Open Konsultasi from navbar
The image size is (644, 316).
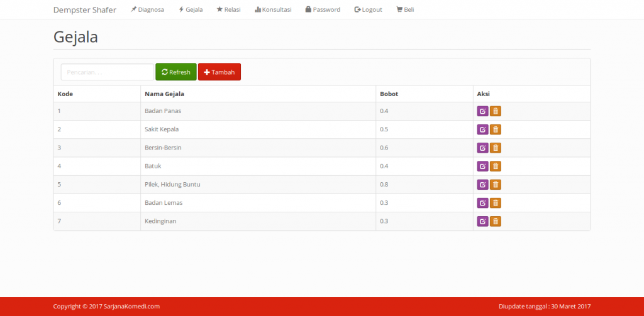(273, 9)
